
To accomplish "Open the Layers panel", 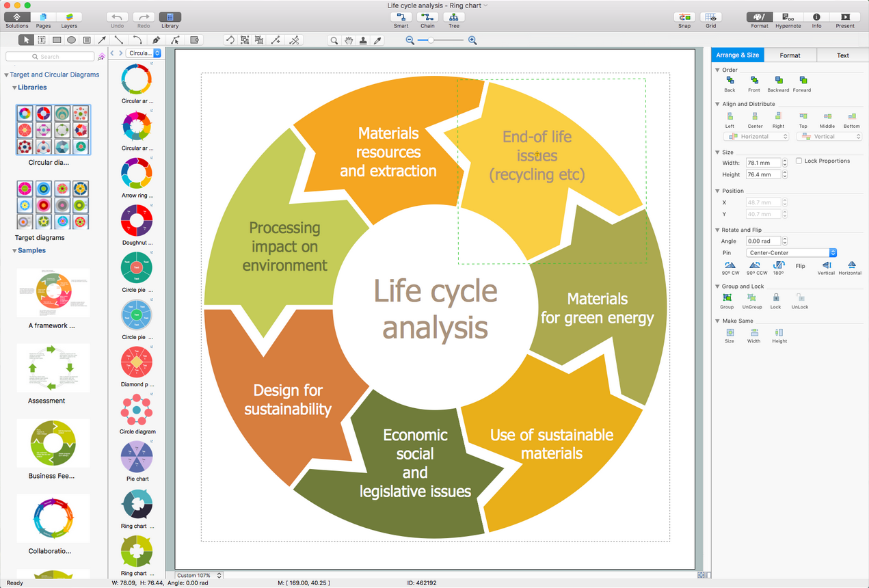I will pos(69,17).
